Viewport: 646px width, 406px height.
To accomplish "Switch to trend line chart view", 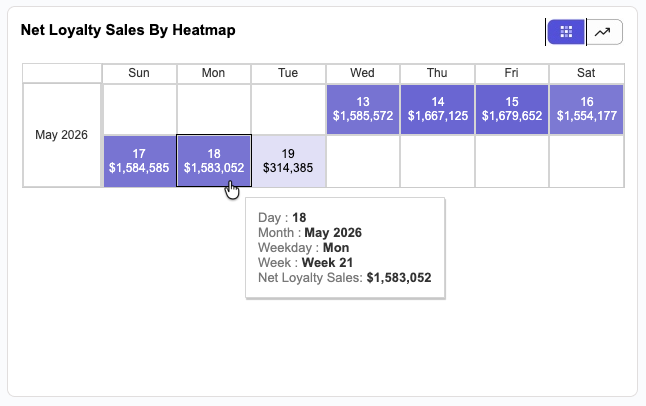I will coord(604,32).
